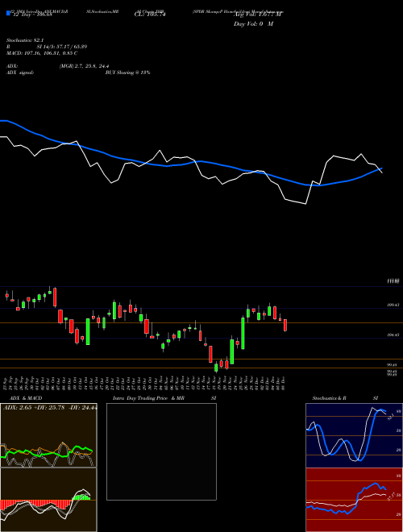Image resolution: width=403 pixels, height=532 pixels.
Task: Click the ADX indicator chart with green line
Action: pyautogui.click(x=48, y=435)
